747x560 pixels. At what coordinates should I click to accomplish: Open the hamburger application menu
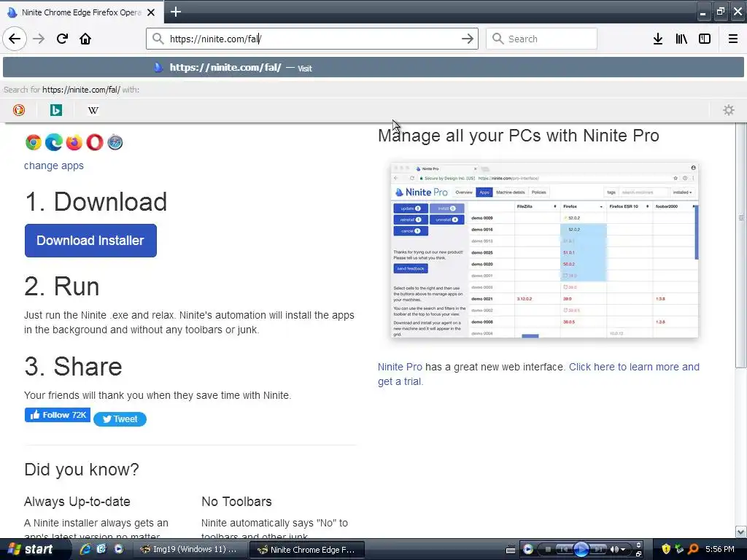coord(732,39)
